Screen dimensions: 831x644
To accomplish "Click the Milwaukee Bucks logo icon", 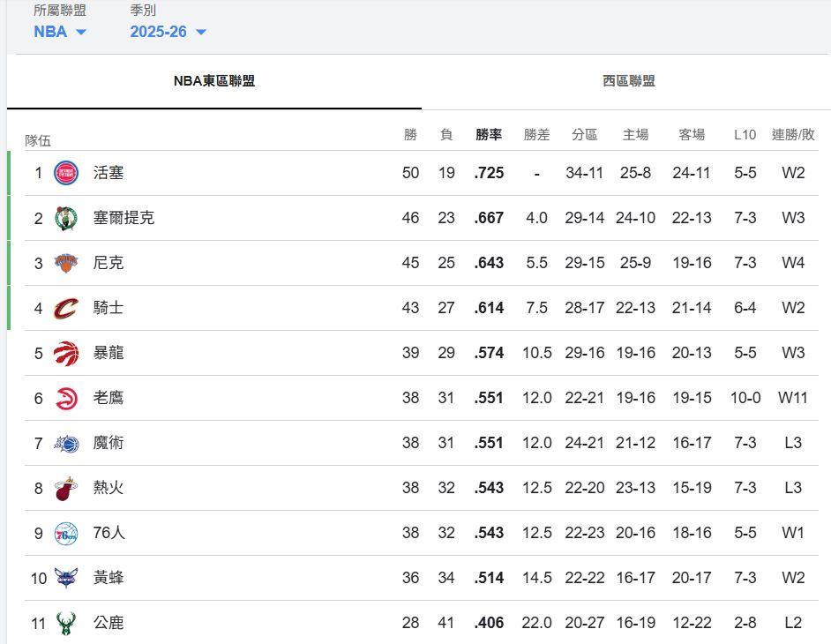I will [66, 623].
